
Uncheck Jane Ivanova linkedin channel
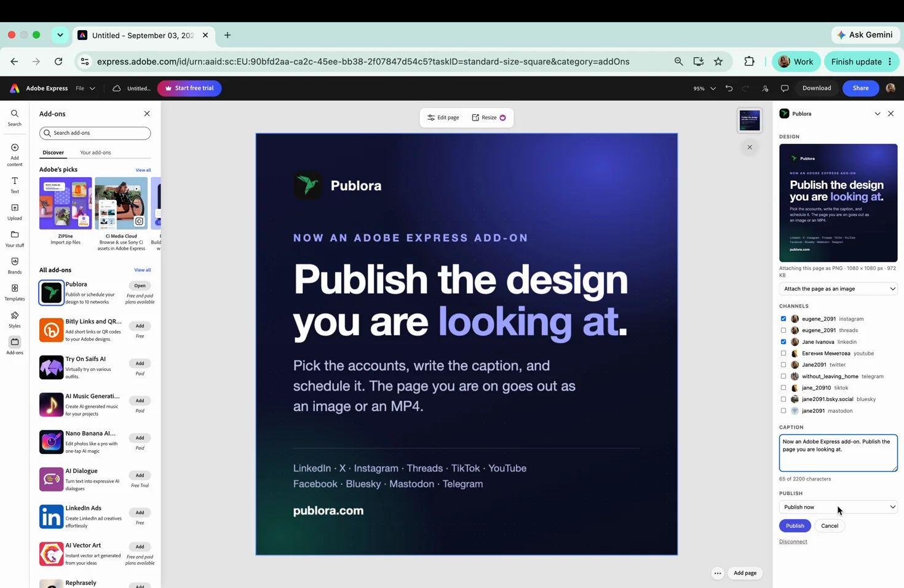coord(783,342)
